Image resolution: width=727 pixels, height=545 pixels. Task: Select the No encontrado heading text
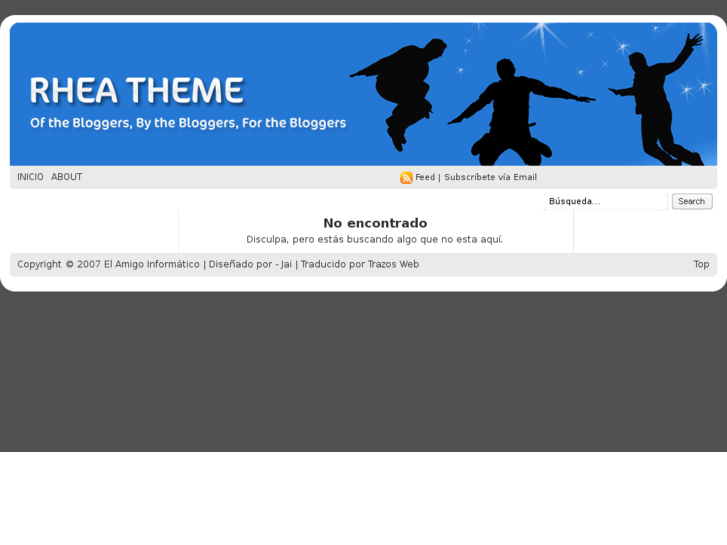tap(375, 223)
